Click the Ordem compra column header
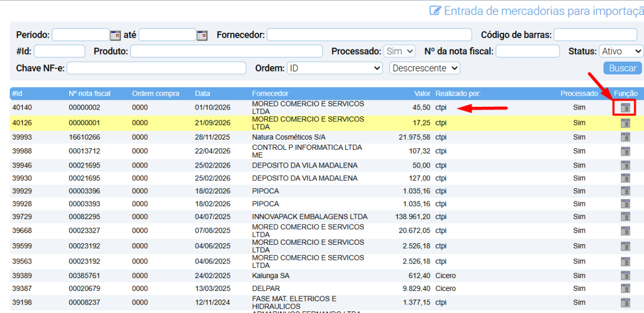This screenshot has height=313, width=644. click(156, 93)
